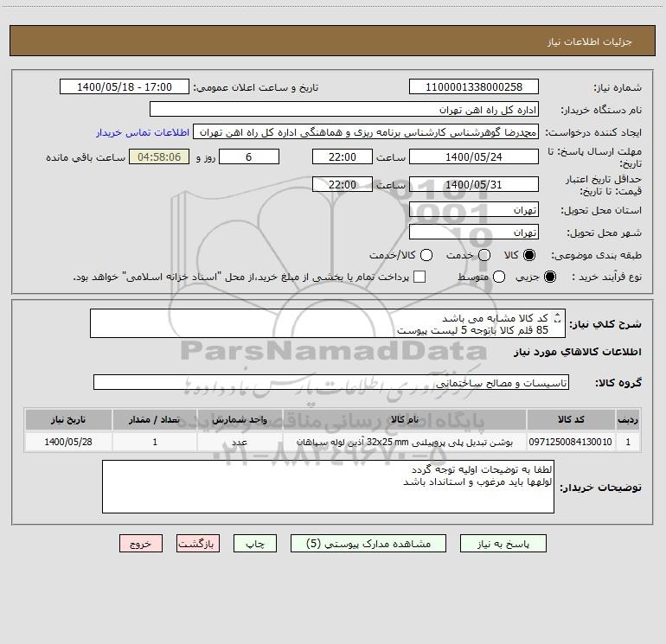Click the واحد شمارش column header

[x=240, y=419]
